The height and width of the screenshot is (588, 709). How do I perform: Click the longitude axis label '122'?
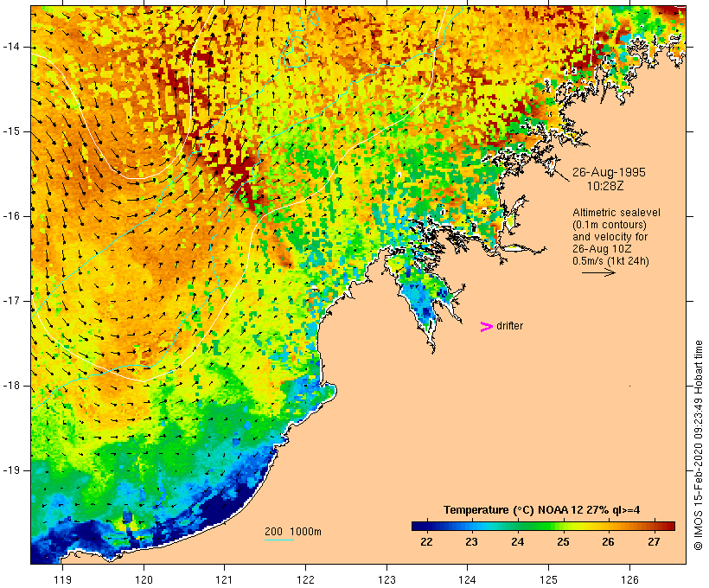305,579
